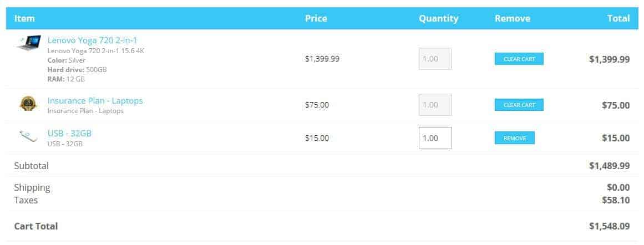Image resolution: width=644 pixels, height=245 pixels.
Task: Click the Remove column header
Action: pos(513,18)
